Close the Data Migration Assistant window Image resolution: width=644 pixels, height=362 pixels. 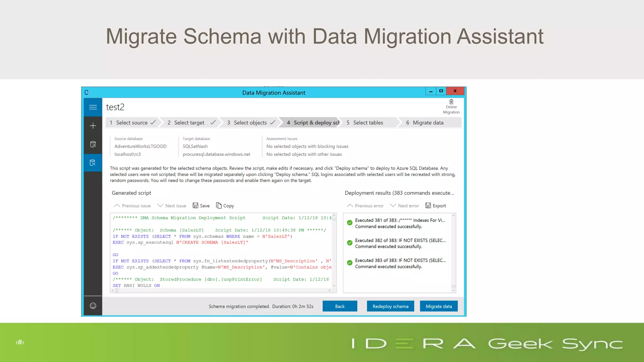(x=455, y=91)
